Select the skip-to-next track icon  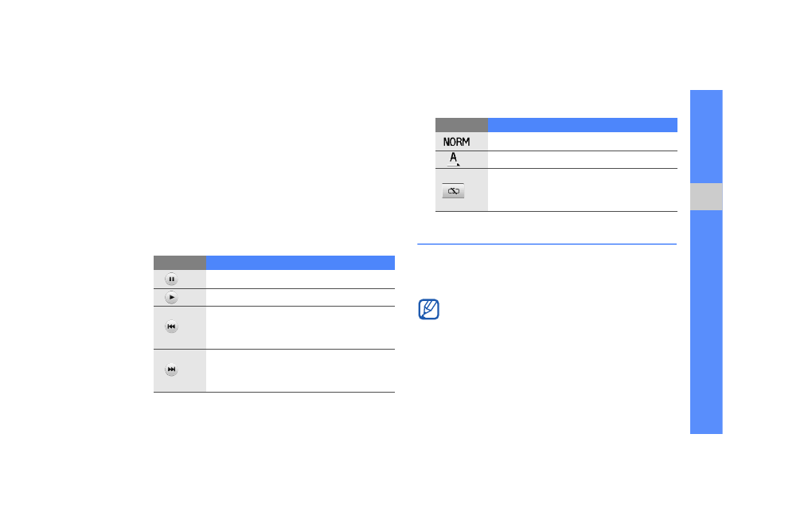point(171,370)
